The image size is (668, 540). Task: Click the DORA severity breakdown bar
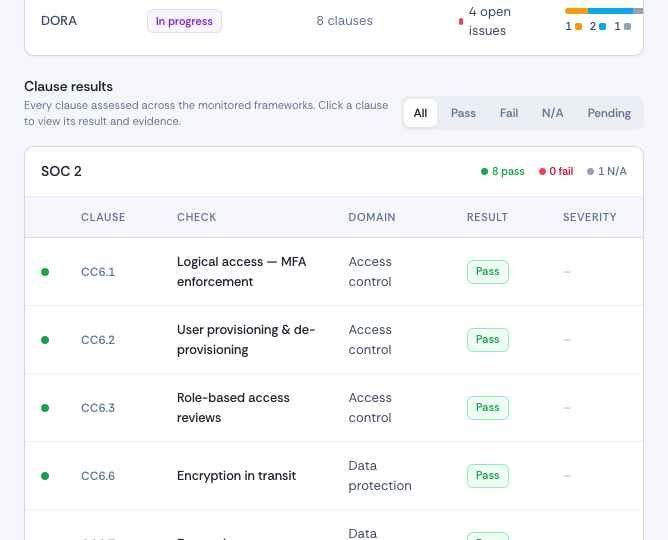coord(604,11)
